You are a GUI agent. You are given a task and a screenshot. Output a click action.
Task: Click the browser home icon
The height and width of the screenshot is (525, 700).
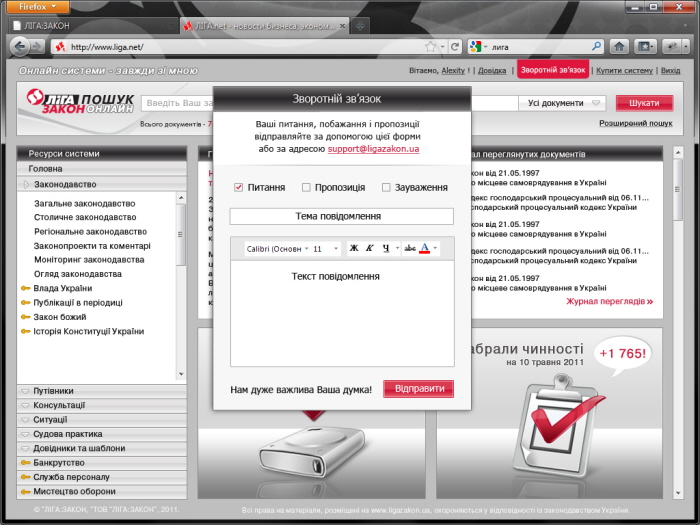(x=619, y=46)
